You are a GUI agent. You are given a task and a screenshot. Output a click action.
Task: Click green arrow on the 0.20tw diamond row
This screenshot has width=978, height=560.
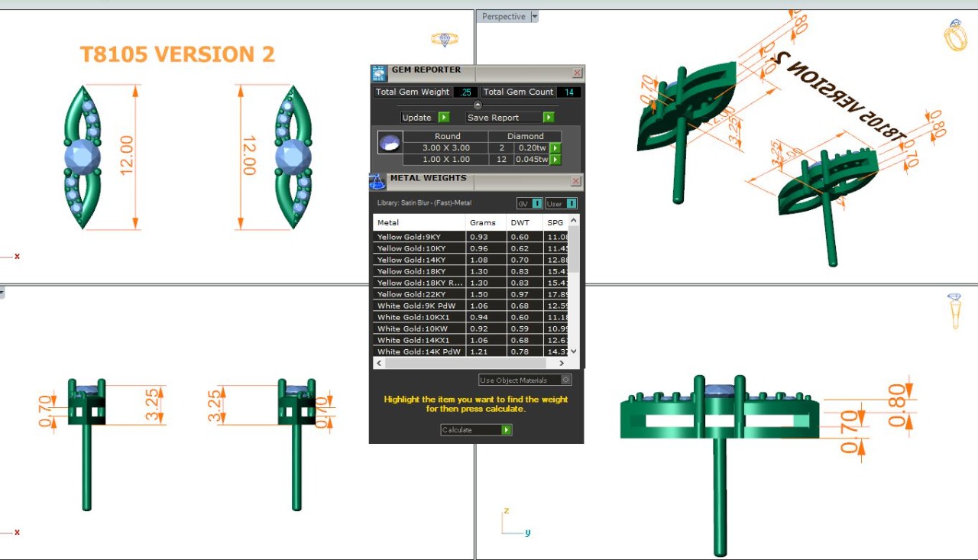(x=555, y=148)
